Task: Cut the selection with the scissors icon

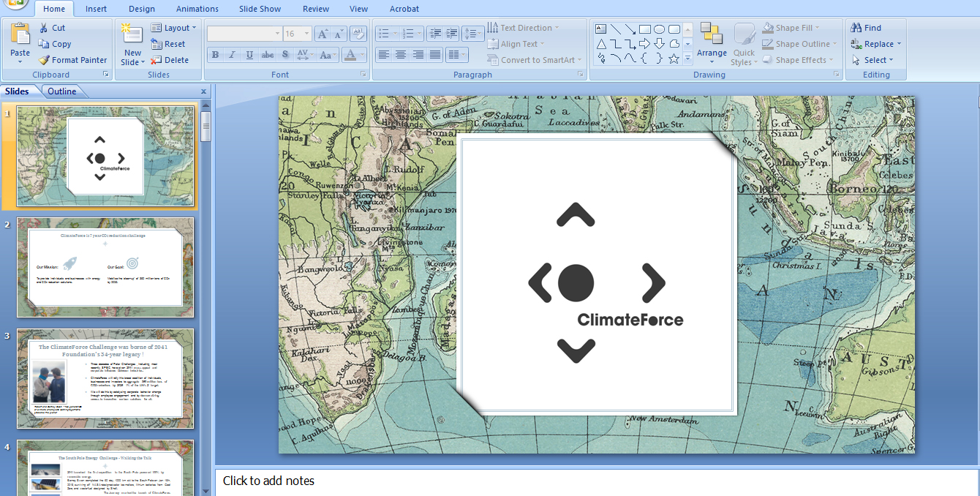Action: [x=44, y=28]
